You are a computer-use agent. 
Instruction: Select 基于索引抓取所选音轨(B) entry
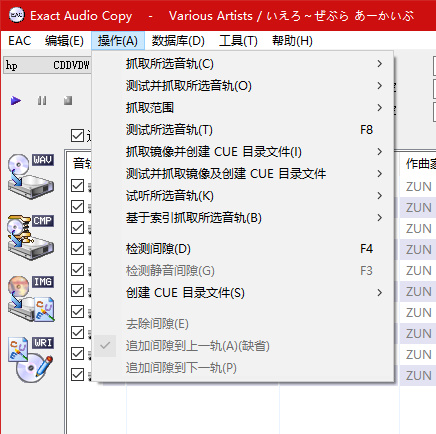point(243,218)
